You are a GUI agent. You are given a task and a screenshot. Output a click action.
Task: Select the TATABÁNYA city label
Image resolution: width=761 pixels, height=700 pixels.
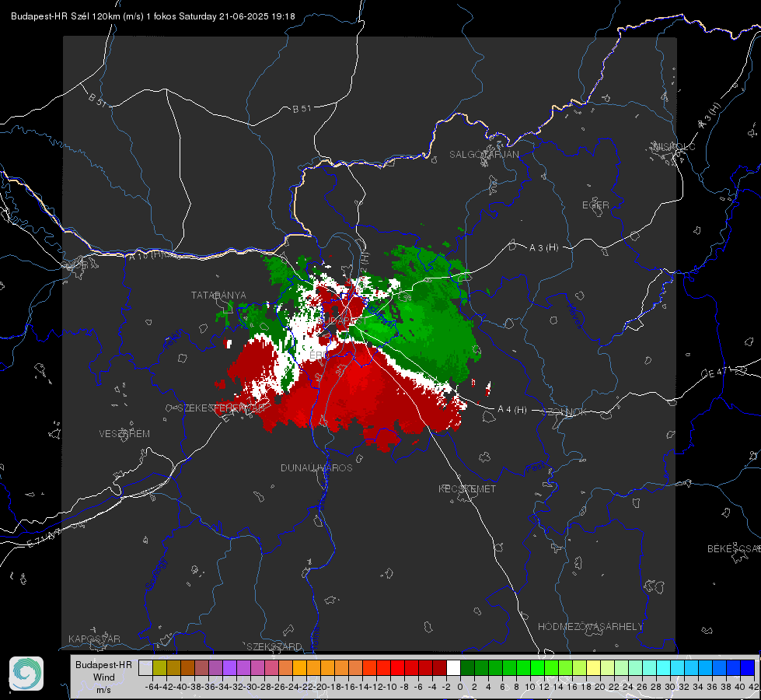(x=218, y=296)
